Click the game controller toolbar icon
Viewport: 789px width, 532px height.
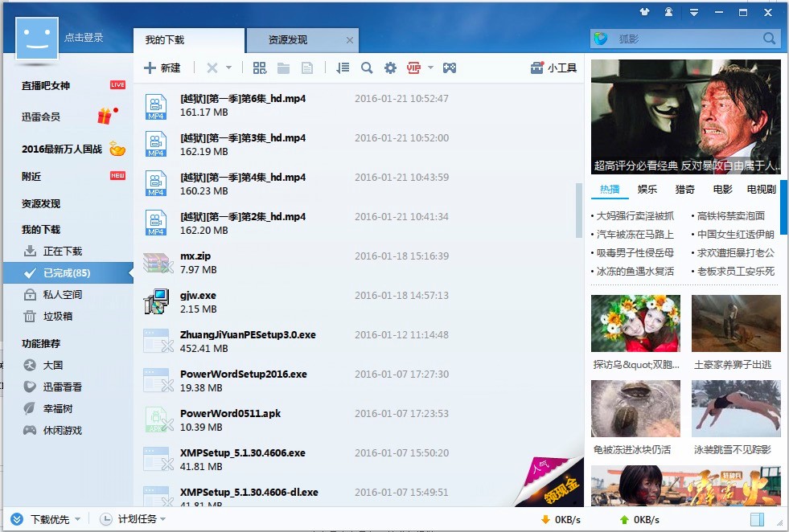tap(450, 68)
